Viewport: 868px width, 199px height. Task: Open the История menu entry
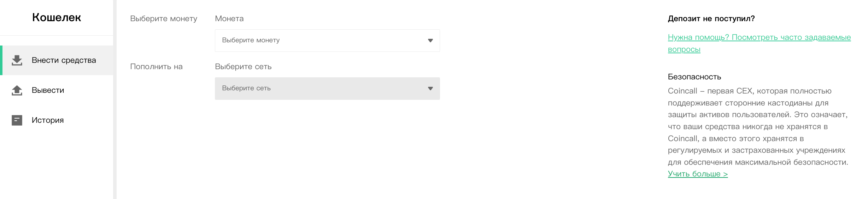(57, 120)
